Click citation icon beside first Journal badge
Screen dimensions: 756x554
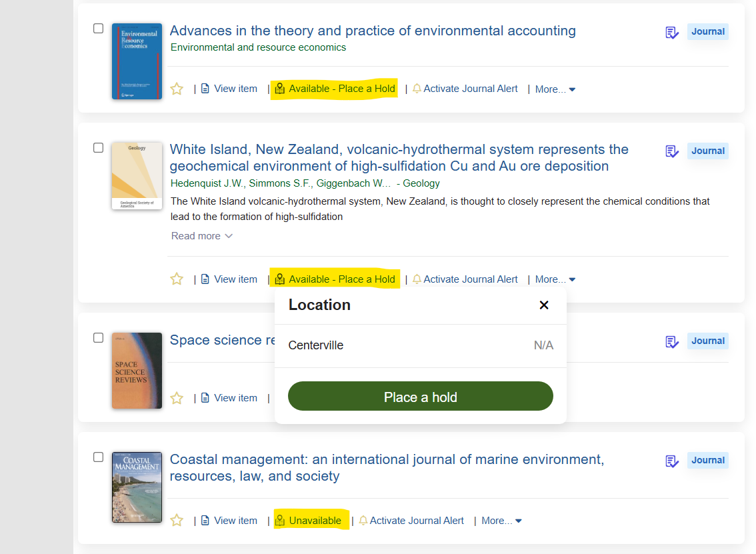(x=671, y=32)
